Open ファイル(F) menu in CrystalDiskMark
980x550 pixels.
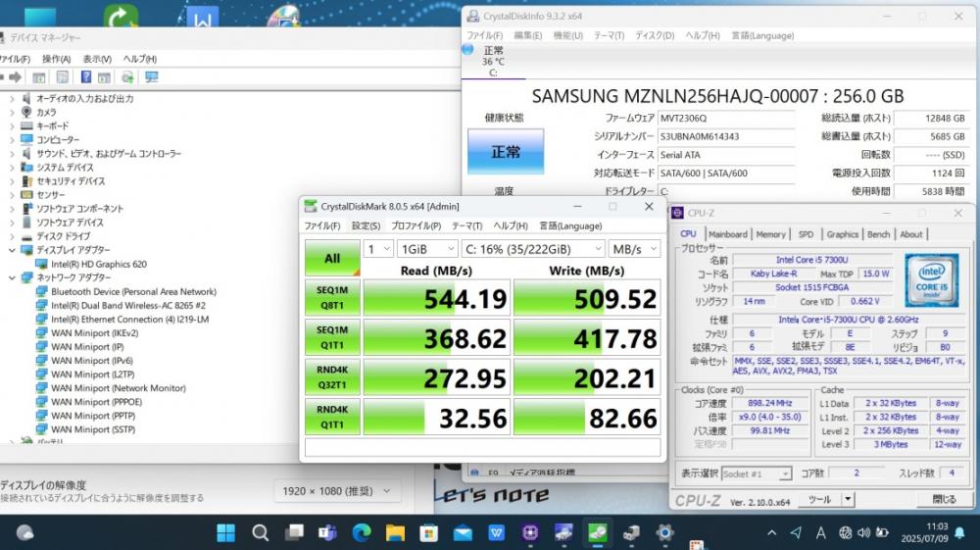[321, 225]
